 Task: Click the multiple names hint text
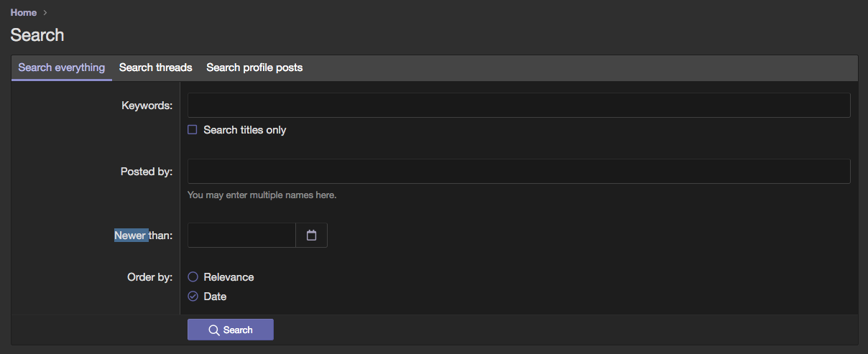[262, 195]
